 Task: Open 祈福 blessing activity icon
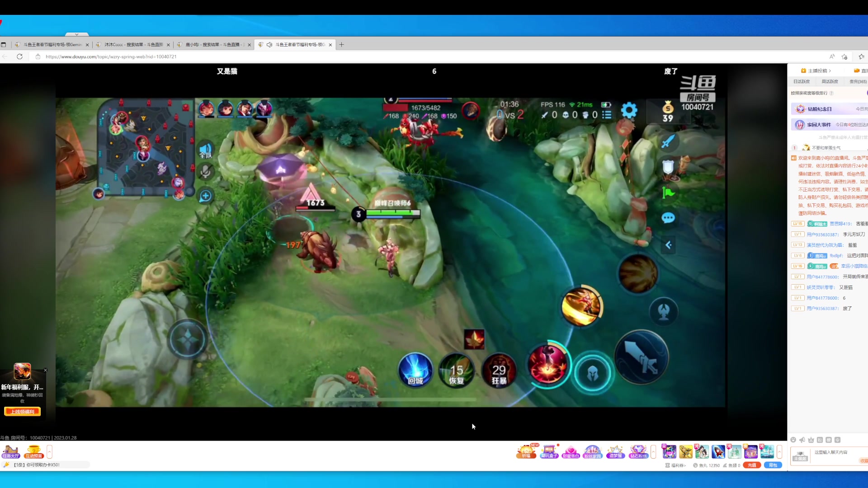pyautogui.click(x=526, y=451)
